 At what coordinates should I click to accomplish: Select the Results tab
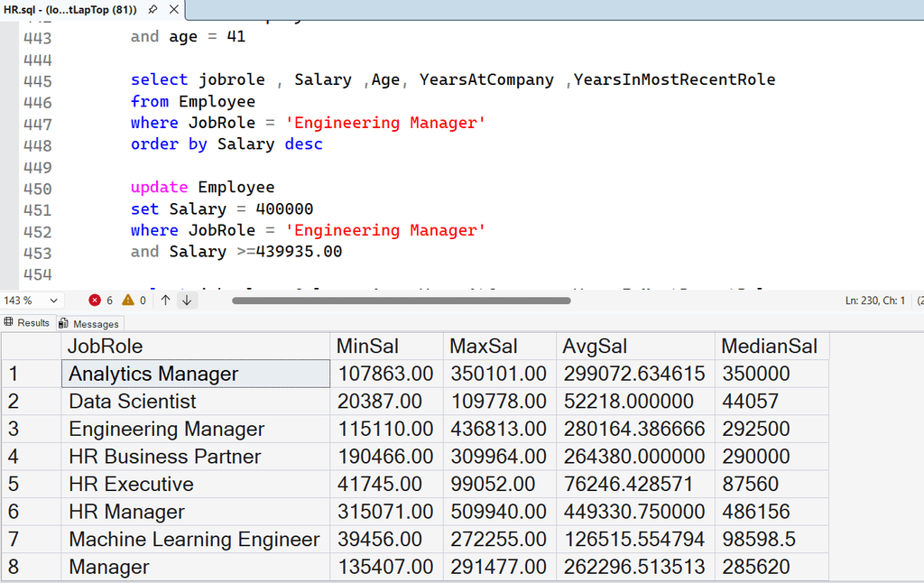pos(27,322)
